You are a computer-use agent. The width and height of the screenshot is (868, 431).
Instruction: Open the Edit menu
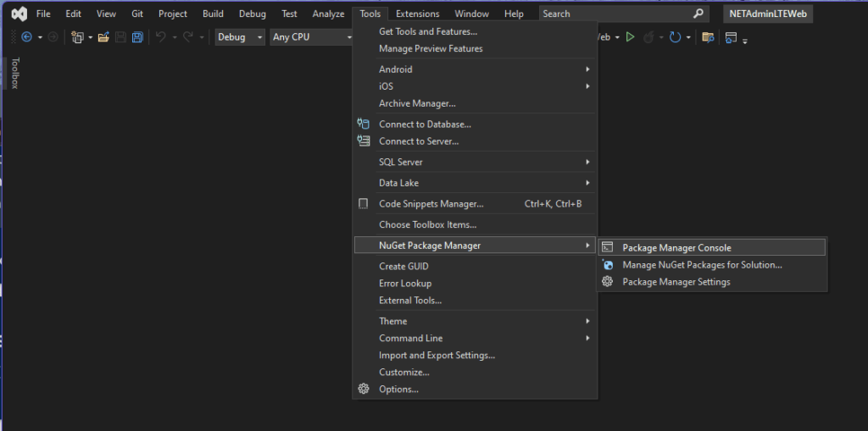(73, 14)
